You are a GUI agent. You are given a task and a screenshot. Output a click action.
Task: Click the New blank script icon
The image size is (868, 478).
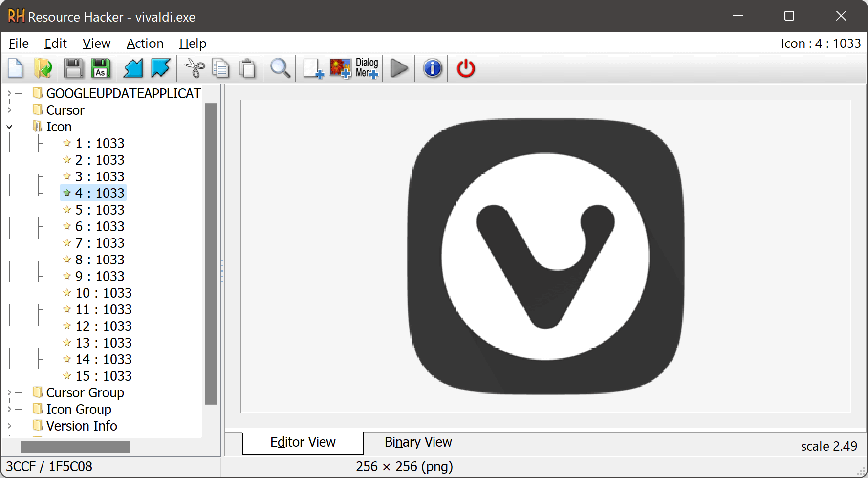[x=16, y=68]
